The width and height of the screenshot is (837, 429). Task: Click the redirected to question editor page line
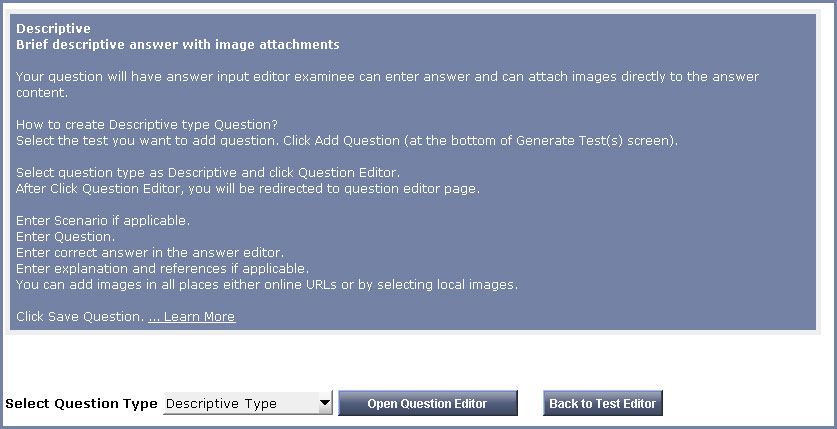(248, 189)
